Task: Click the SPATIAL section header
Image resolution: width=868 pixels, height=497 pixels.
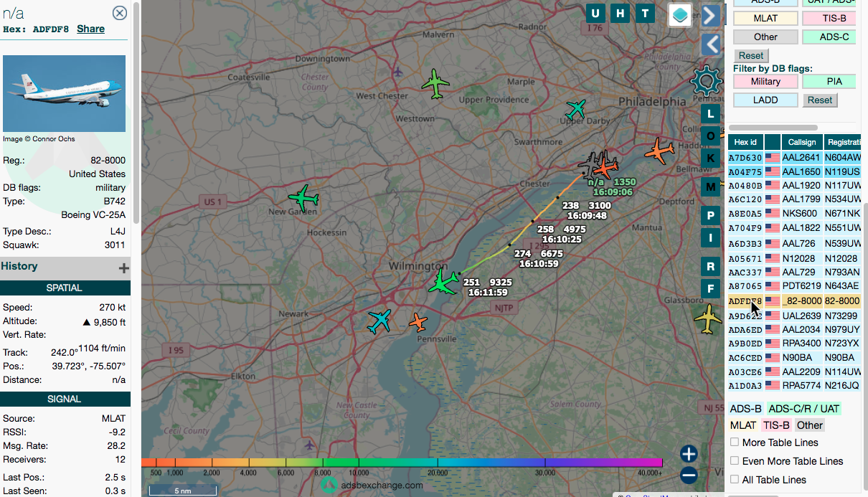Action: [x=65, y=288]
